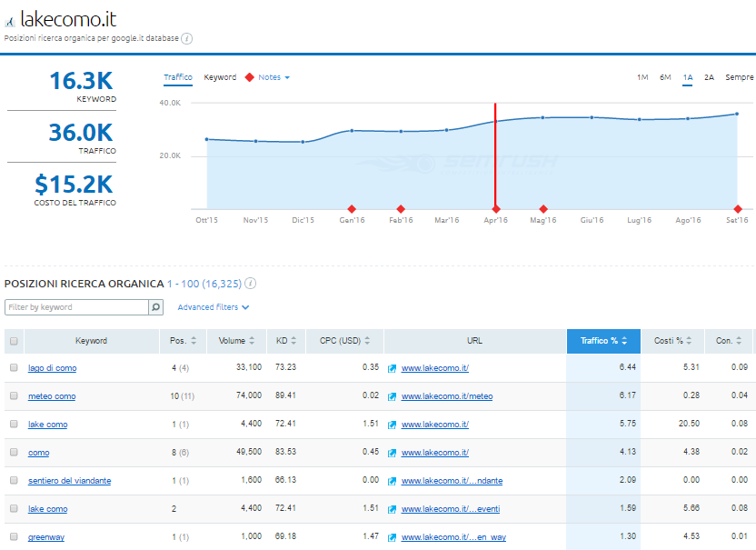Click the red note diamond at Mag'16
This screenshot has width=756, height=550.
543,208
